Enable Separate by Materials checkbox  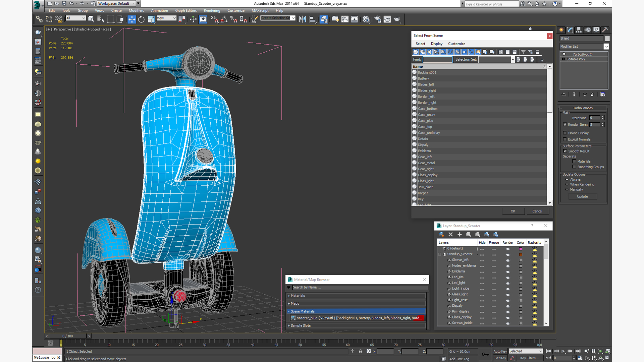(x=574, y=162)
